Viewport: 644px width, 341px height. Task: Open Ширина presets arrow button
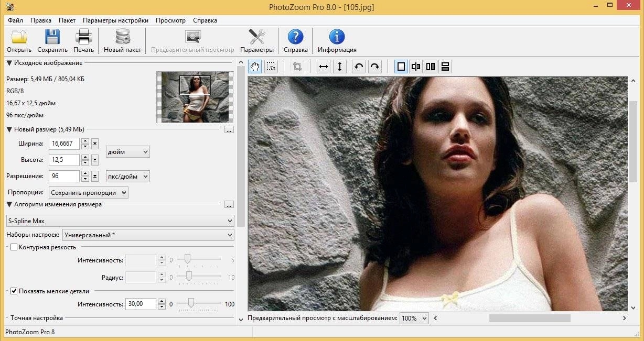pyautogui.click(x=95, y=144)
